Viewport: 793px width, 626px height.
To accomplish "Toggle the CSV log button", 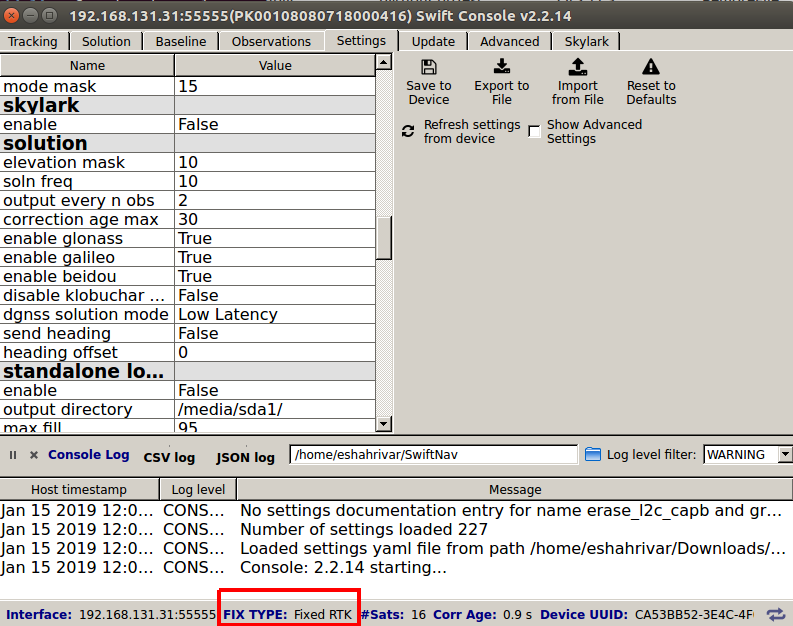I will point(169,457).
